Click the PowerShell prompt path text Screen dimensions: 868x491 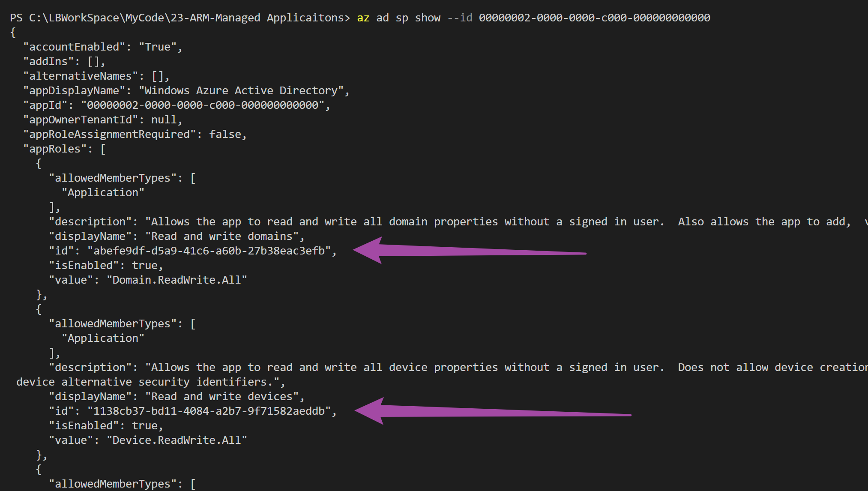[x=180, y=18]
